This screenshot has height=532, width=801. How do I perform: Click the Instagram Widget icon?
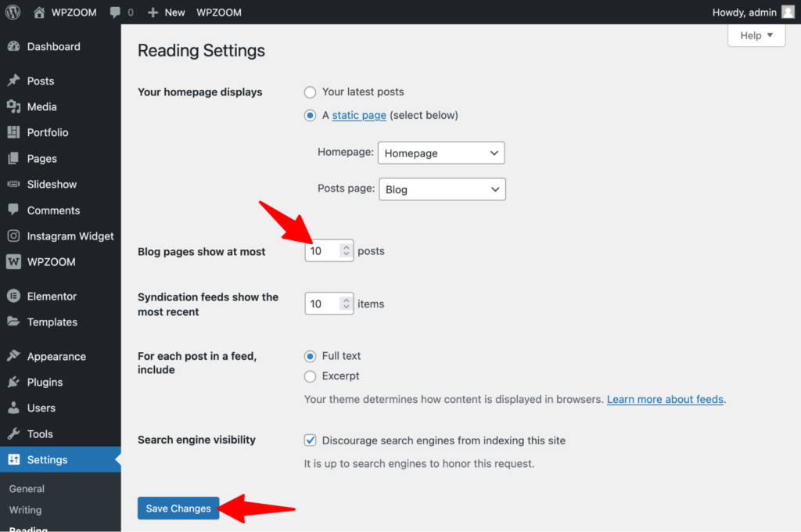(x=13, y=236)
